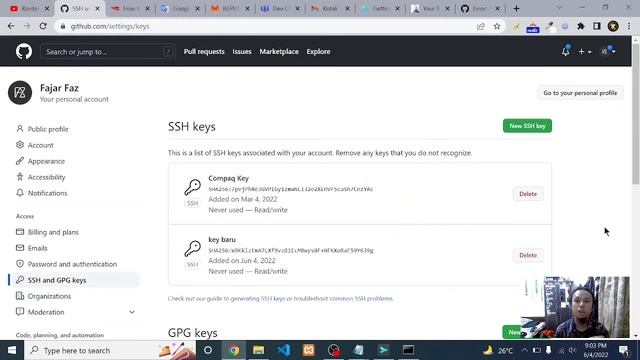Open the Windows Start menu
640x360 pixels.
(12, 350)
